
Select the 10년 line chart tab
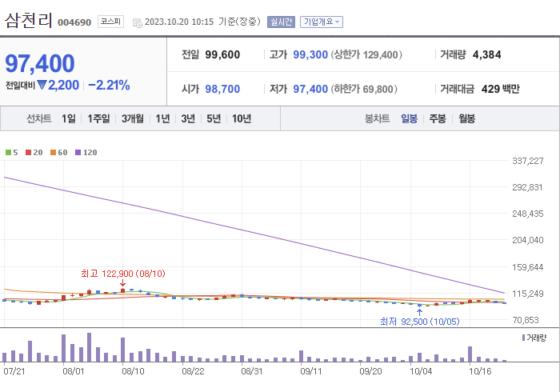[242, 118]
